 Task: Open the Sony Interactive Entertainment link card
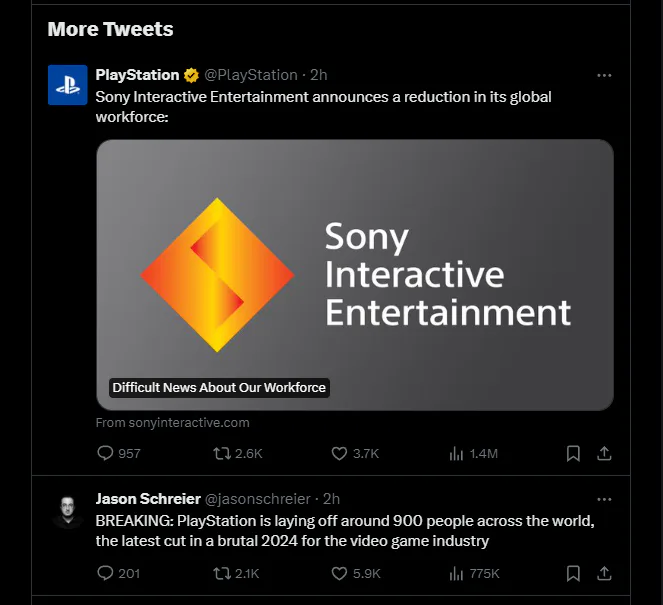[x=354, y=274]
